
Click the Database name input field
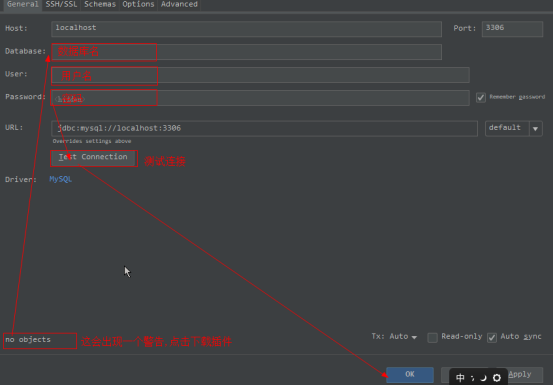click(246, 52)
